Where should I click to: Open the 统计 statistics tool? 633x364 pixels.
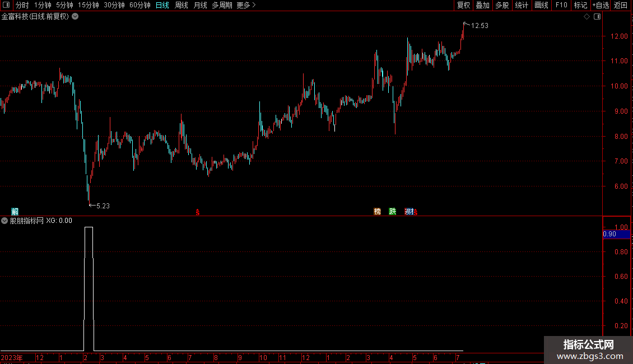(522, 5)
